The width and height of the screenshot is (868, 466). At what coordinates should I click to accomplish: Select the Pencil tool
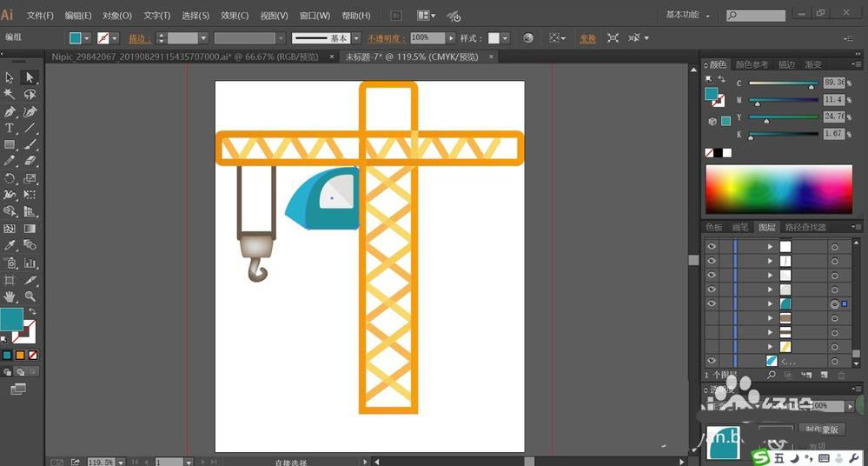[x=10, y=161]
